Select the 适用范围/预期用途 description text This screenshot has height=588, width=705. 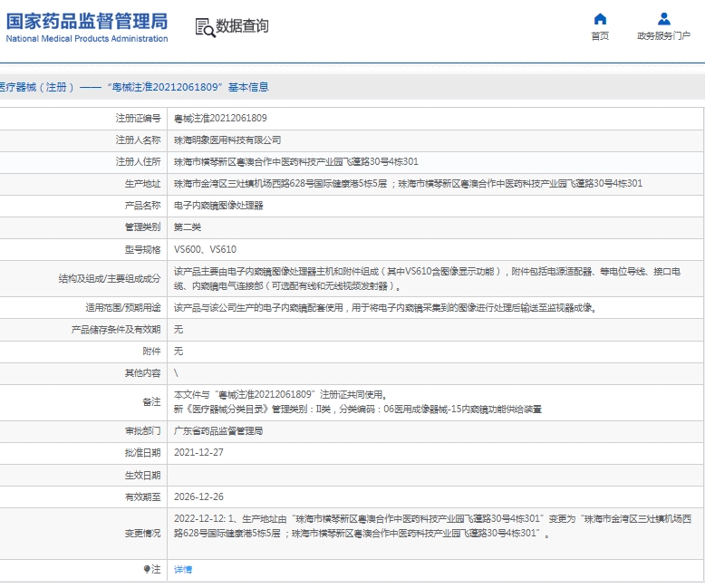pyautogui.click(x=385, y=308)
